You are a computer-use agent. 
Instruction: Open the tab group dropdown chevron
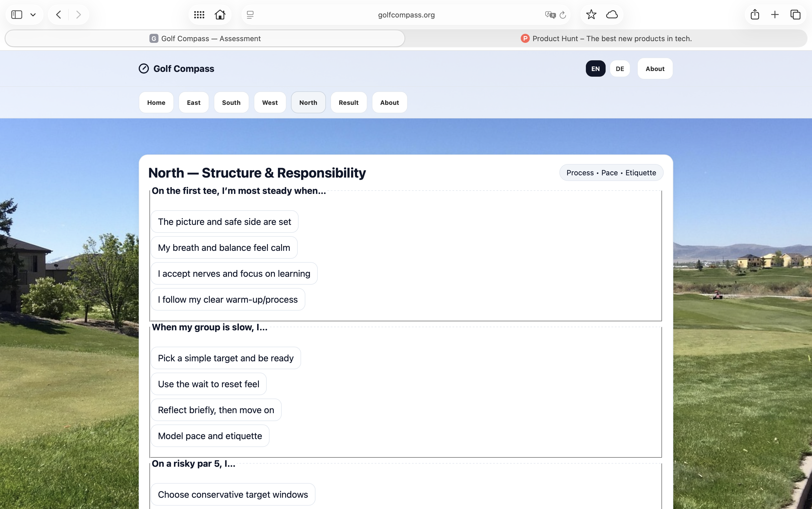(x=33, y=14)
